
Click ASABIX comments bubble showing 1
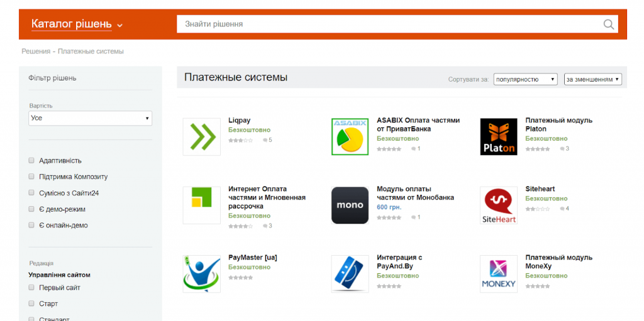coord(416,149)
